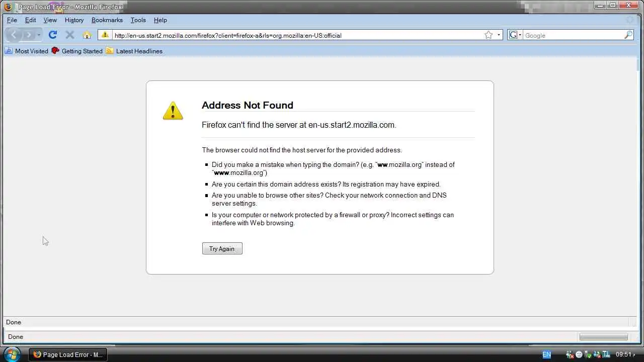Open the Help menu
The width and height of the screenshot is (644, 362).
160,20
